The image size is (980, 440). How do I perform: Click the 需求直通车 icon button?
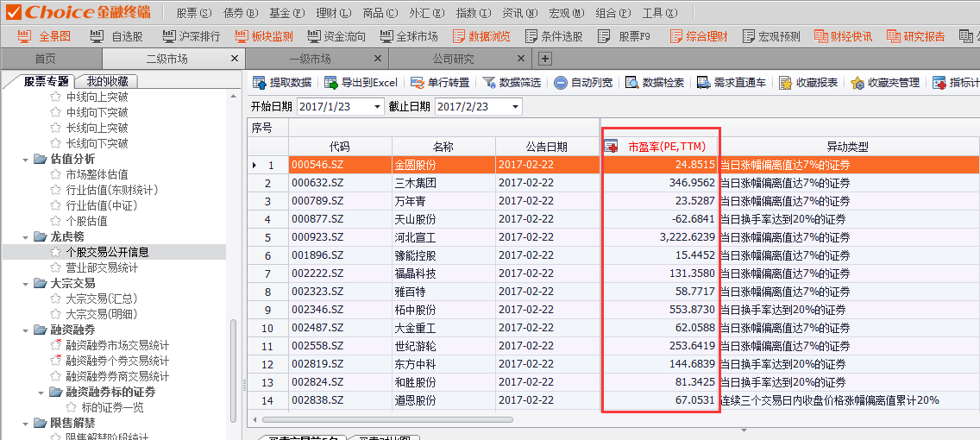point(704,83)
